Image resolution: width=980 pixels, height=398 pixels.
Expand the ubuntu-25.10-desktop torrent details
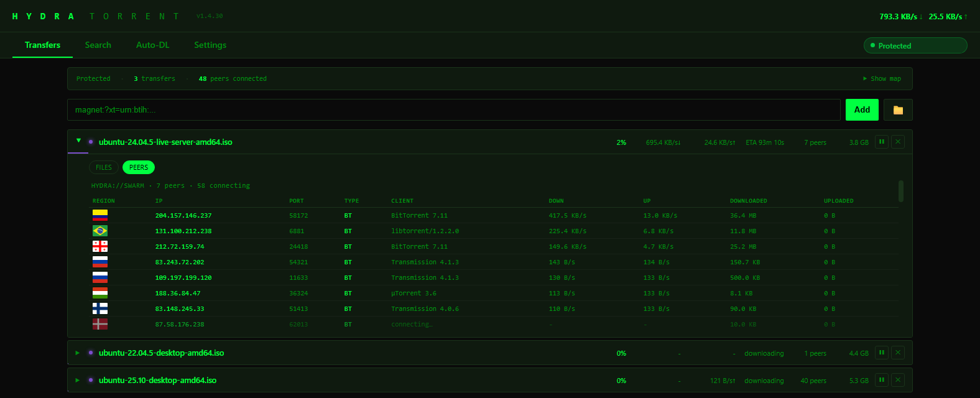point(78,380)
